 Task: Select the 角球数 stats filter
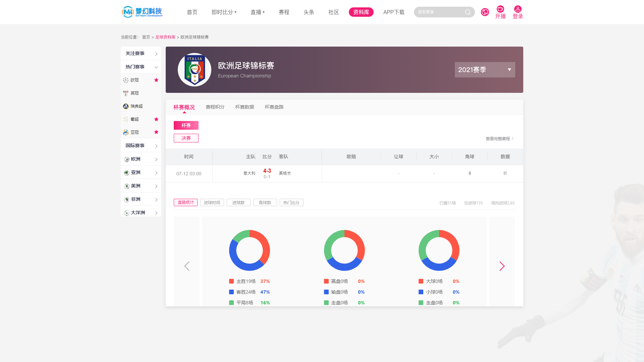pyautogui.click(x=265, y=202)
